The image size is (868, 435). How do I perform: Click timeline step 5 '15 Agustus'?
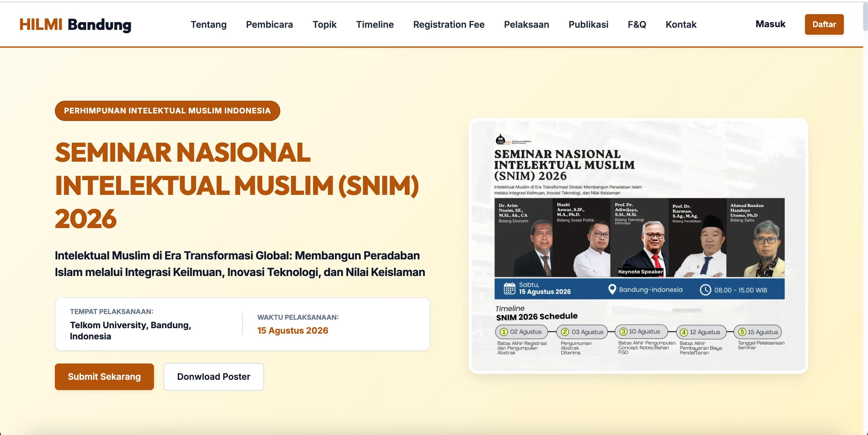(758, 332)
